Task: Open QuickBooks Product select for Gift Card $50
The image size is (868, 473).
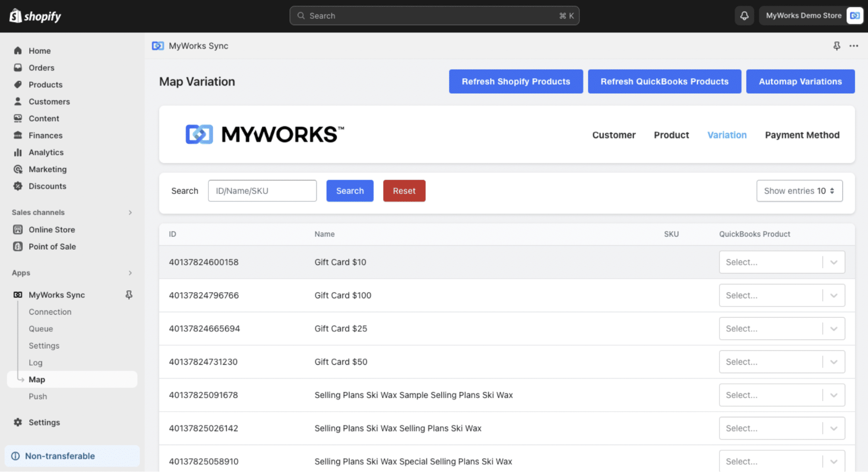Action: (782, 362)
